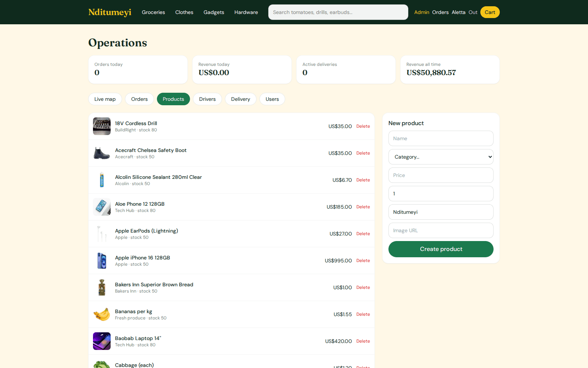This screenshot has height=368, width=588.
Task: Delete the Apple EarPods (Lightning) item
Action: click(x=363, y=234)
